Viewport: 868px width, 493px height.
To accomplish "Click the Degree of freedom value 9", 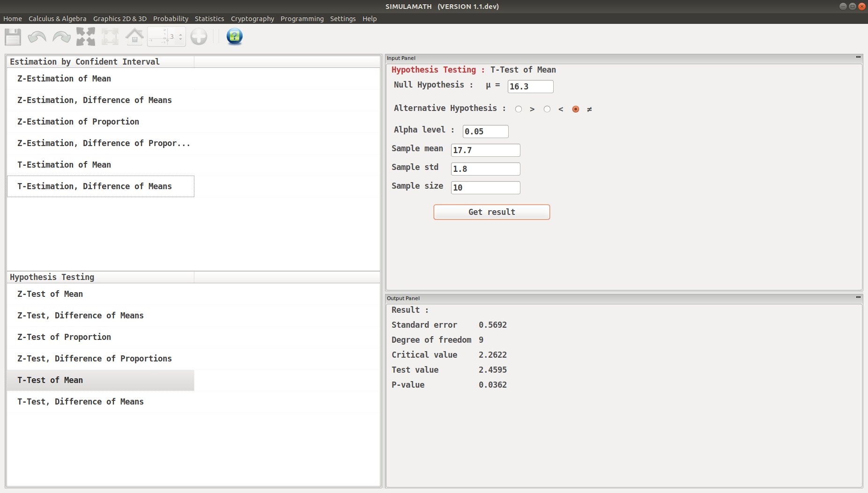I will pyautogui.click(x=481, y=340).
